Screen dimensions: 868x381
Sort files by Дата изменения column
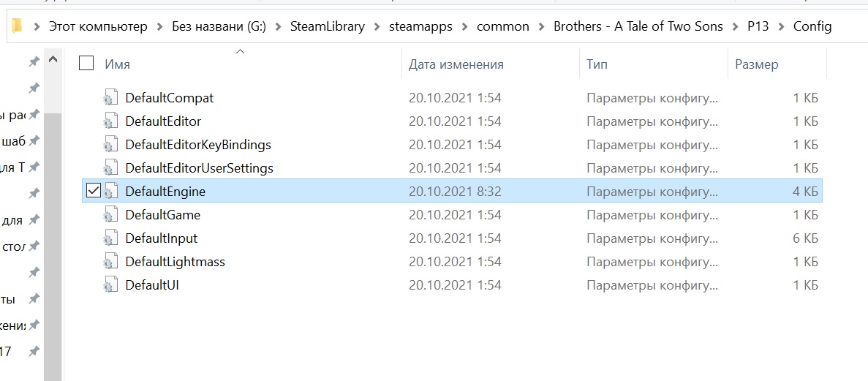pyautogui.click(x=456, y=64)
